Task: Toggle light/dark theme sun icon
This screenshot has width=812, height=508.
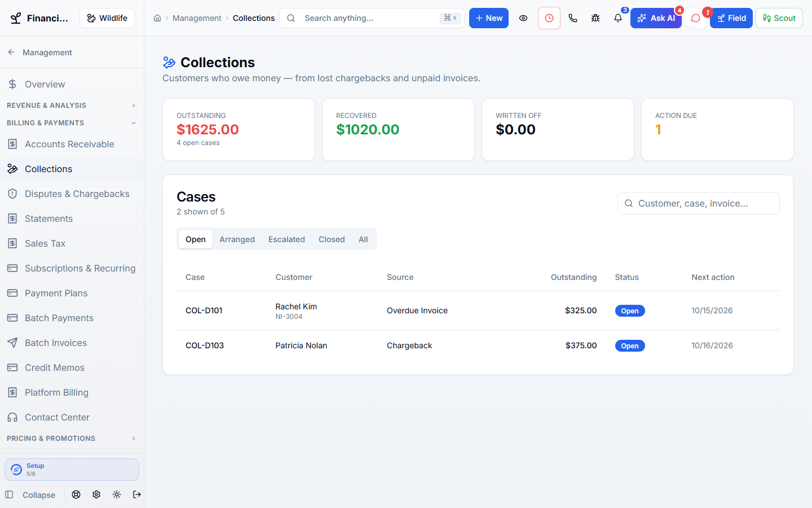Action: click(117, 494)
